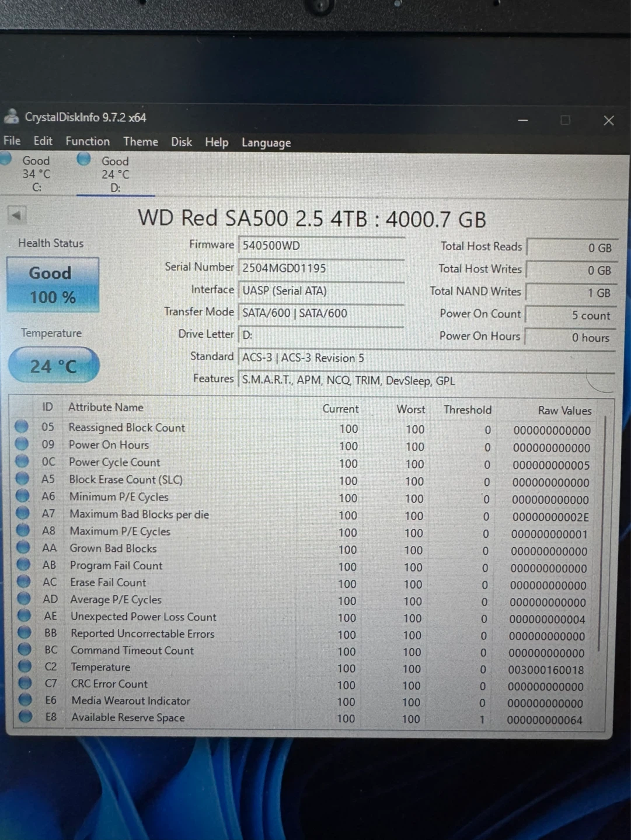
Task: Open the Theme menu
Action: coord(141,142)
